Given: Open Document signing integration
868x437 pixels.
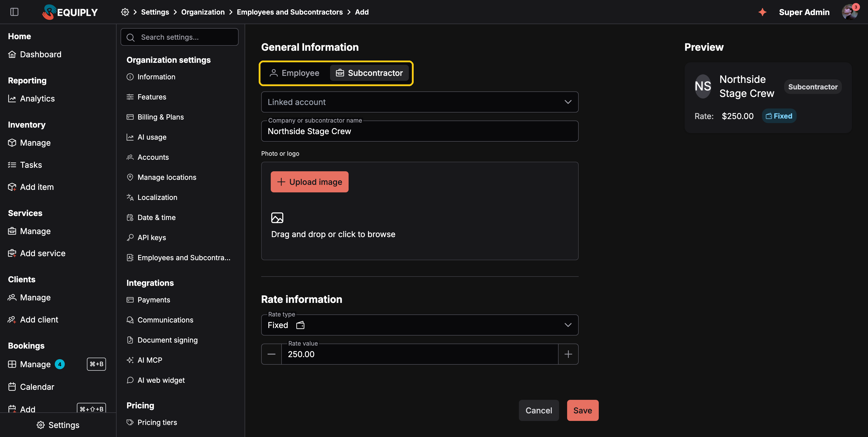Looking at the screenshot, I should 162,340.
